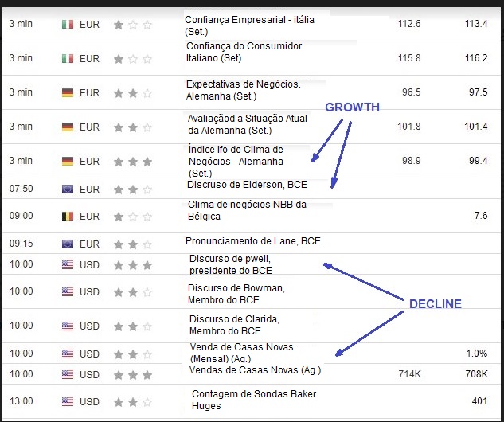The image size is (504, 422).
Task: Select the 7.6 value for Belgium
Action: point(481,215)
